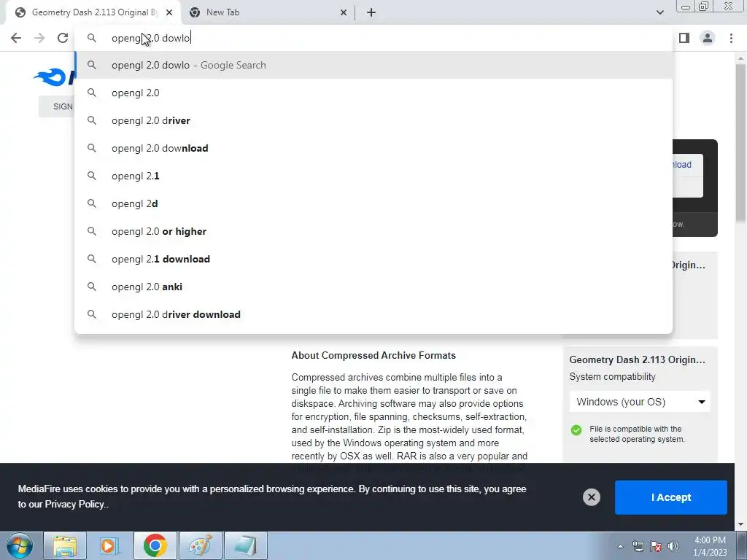Choose the 'opengl 2.1 download' suggestion
747x560 pixels.
click(374, 259)
